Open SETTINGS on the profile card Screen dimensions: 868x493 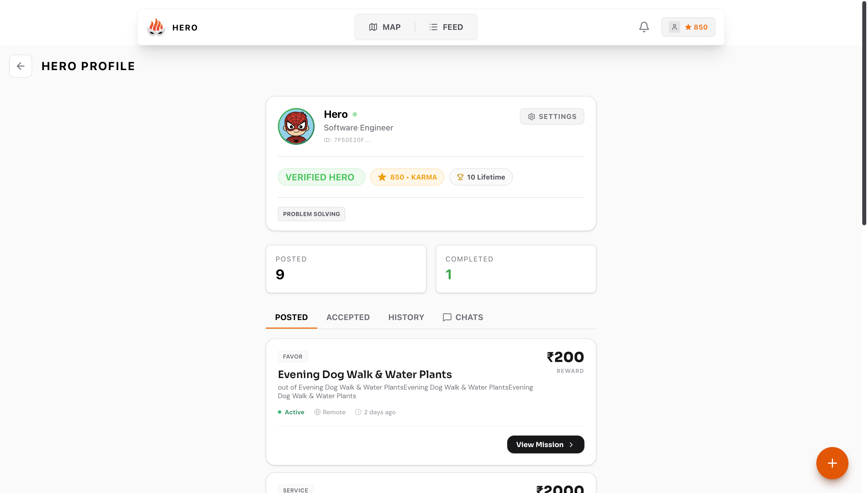(552, 116)
